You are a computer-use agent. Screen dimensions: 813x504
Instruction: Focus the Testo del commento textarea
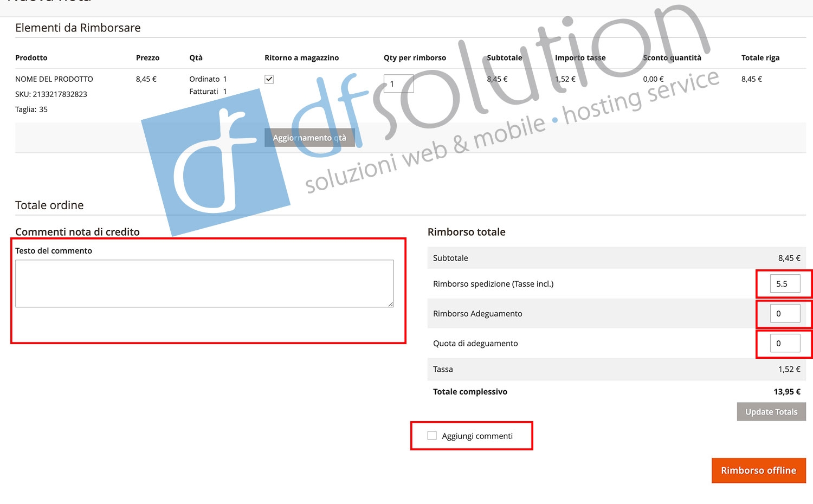coord(204,283)
